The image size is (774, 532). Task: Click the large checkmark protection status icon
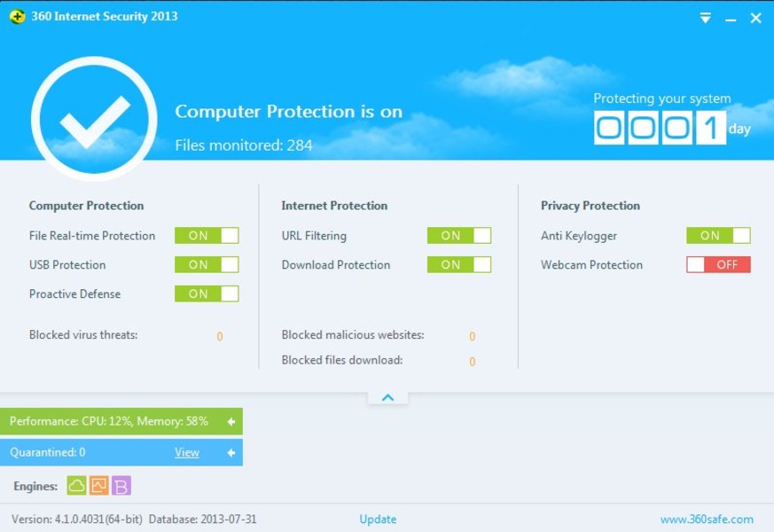tap(94, 119)
